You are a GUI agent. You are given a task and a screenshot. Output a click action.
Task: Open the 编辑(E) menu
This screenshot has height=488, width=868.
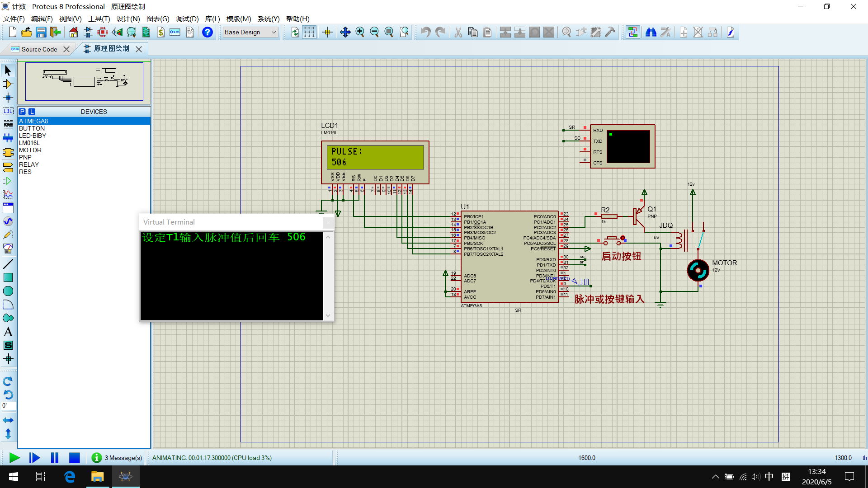coord(42,19)
